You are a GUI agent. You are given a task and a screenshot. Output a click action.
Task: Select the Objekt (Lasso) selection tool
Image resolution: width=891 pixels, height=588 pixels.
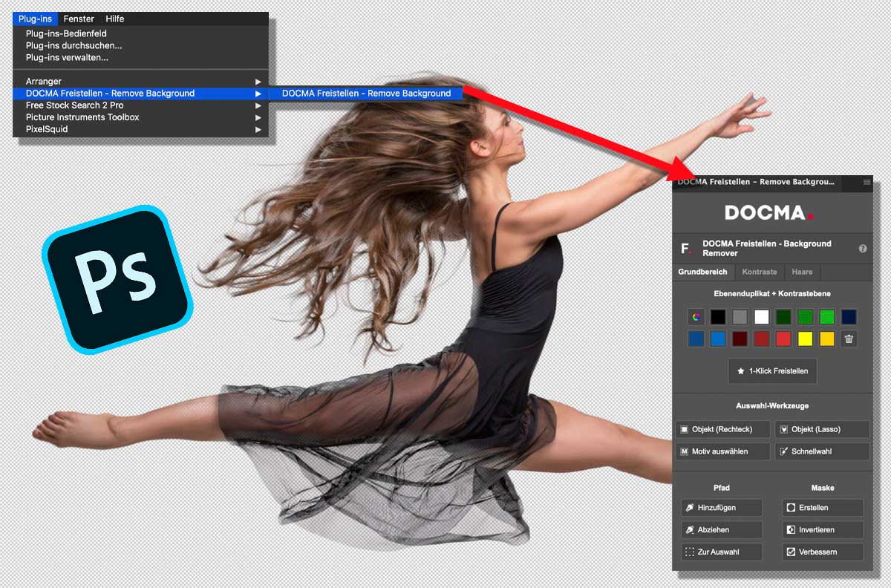pyautogui.click(x=822, y=429)
